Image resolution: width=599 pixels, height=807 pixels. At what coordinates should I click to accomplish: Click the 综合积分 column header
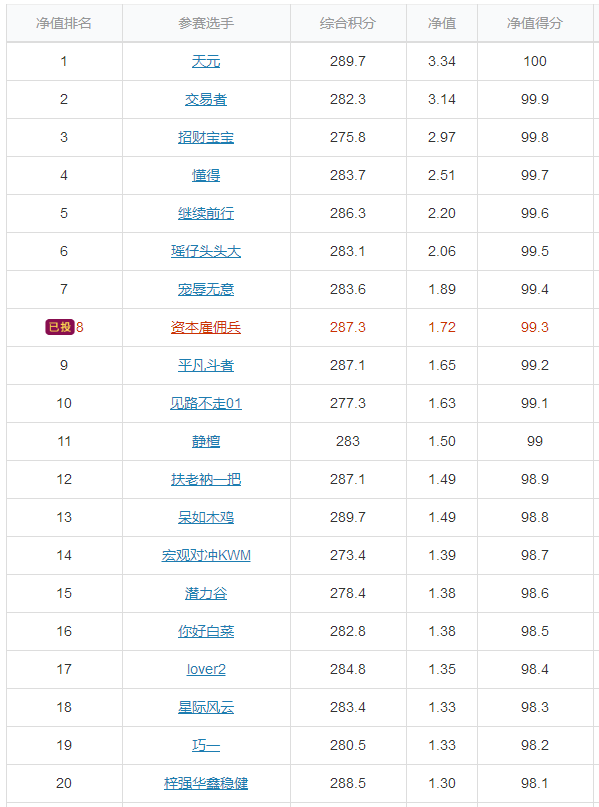pyautogui.click(x=348, y=23)
